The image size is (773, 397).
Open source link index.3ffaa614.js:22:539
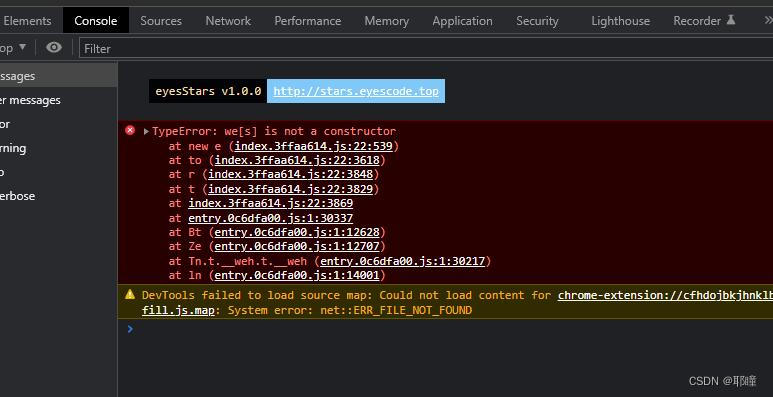(x=313, y=146)
